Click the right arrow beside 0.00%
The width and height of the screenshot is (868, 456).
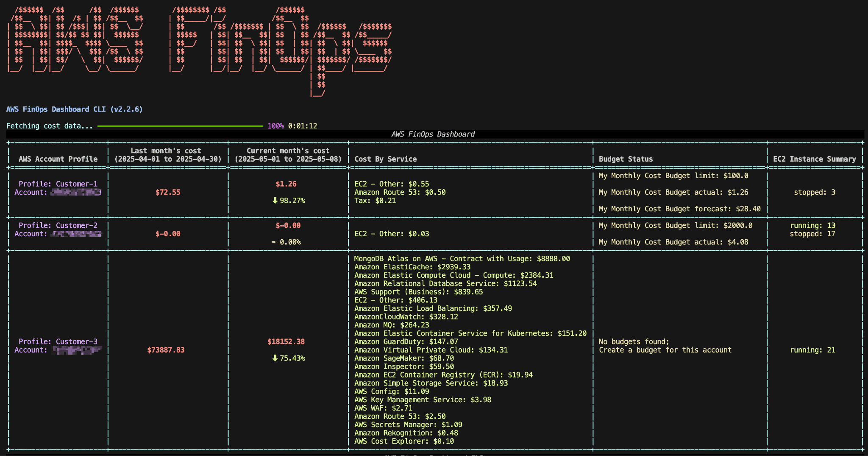(x=274, y=242)
